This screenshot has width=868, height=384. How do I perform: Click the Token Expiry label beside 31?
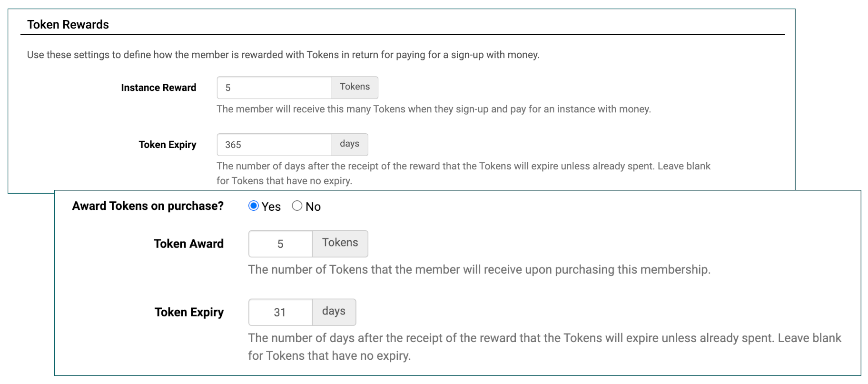tap(189, 312)
